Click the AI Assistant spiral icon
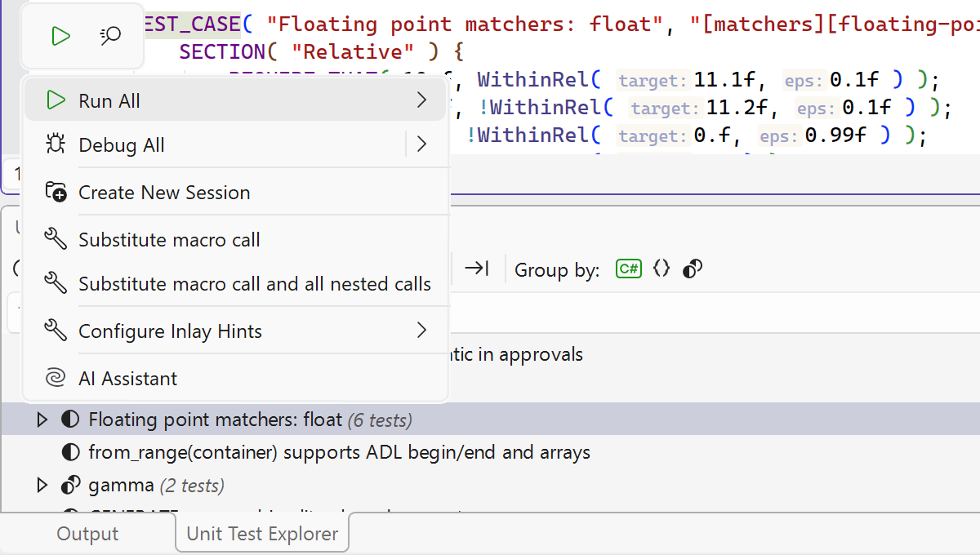Image resolution: width=980 pixels, height=555 pixels. coord(56,379)
